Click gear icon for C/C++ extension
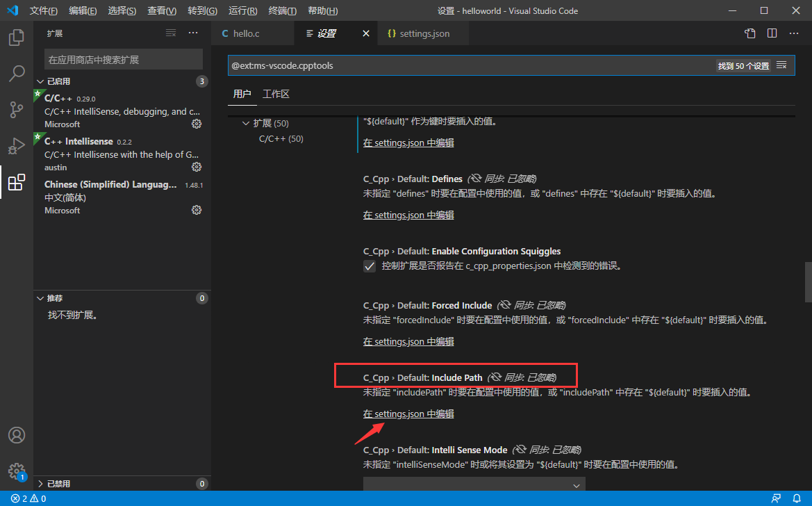The width and height of the screenshot is (812, 506). click(x=197, y=124)
